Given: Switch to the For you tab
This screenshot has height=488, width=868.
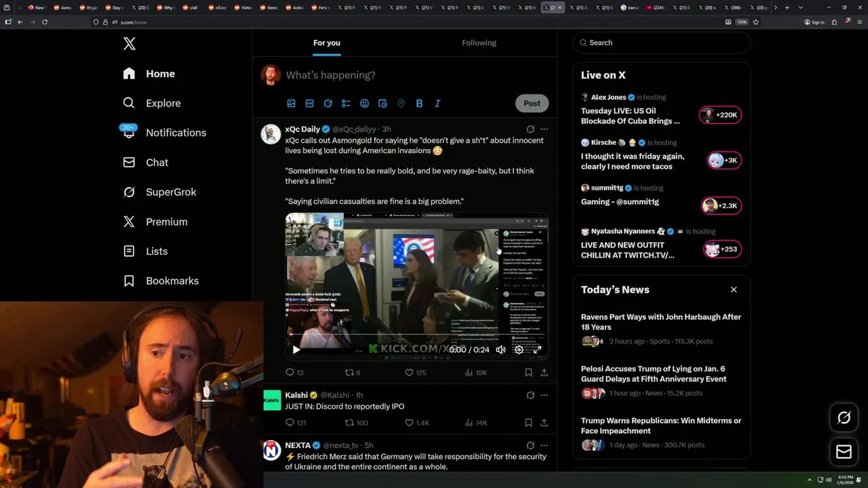Looking at the screenshot, I should click(x=327, y=43).
